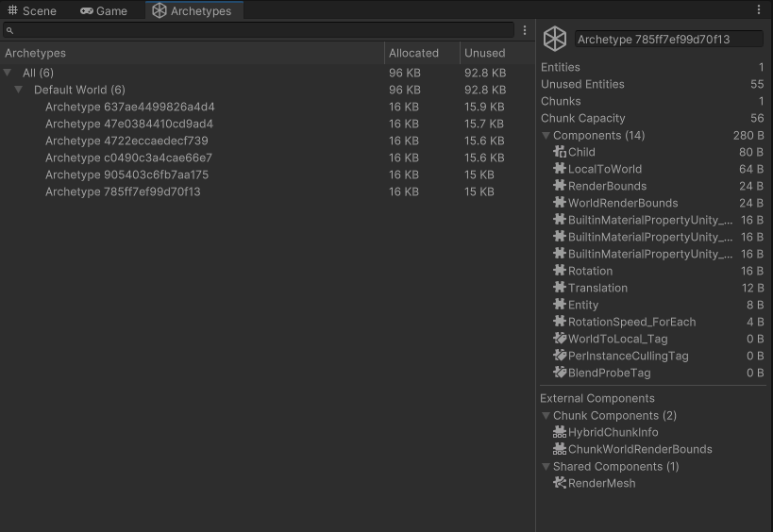This screenshot has width=773, height=532.
Task: Sort by the Archetypes column header
Action: point(193,53)
